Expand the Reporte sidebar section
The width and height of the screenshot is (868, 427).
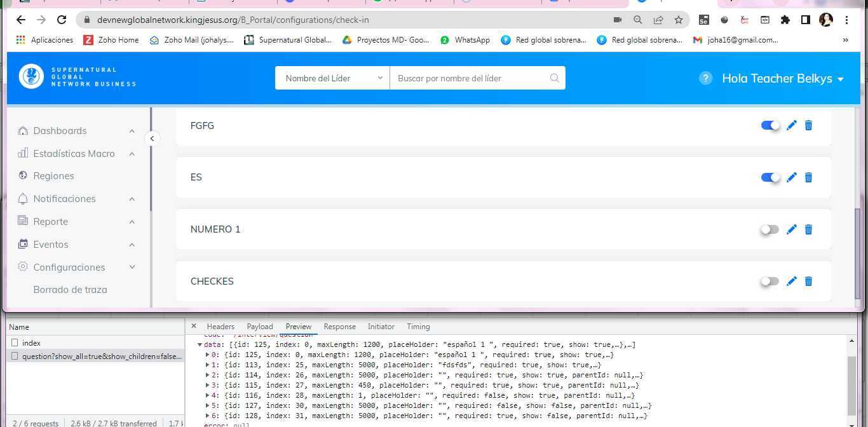coord(50,221)
